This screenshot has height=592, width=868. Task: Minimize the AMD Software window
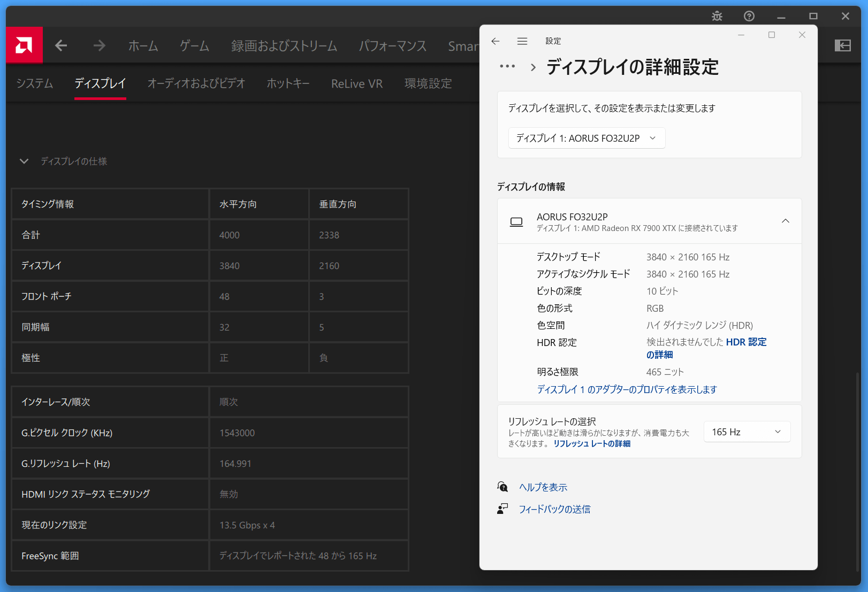point(781,16)
